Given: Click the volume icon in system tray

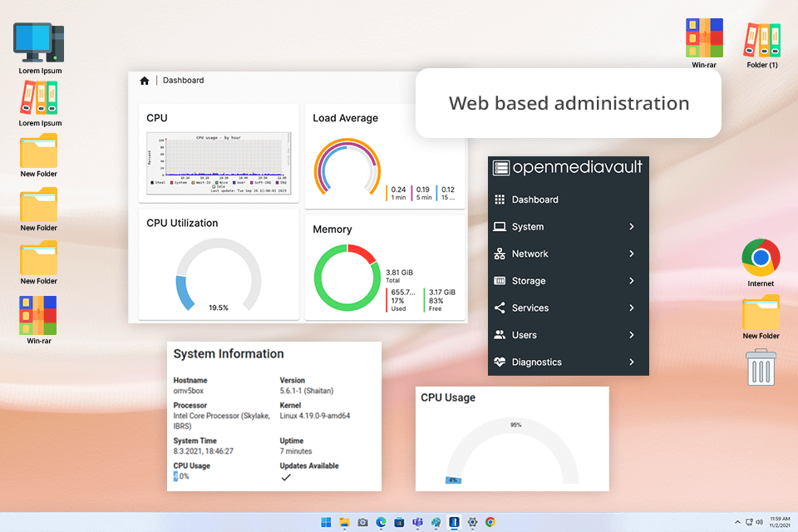Looking at the screenshot, I should [759, 522].
